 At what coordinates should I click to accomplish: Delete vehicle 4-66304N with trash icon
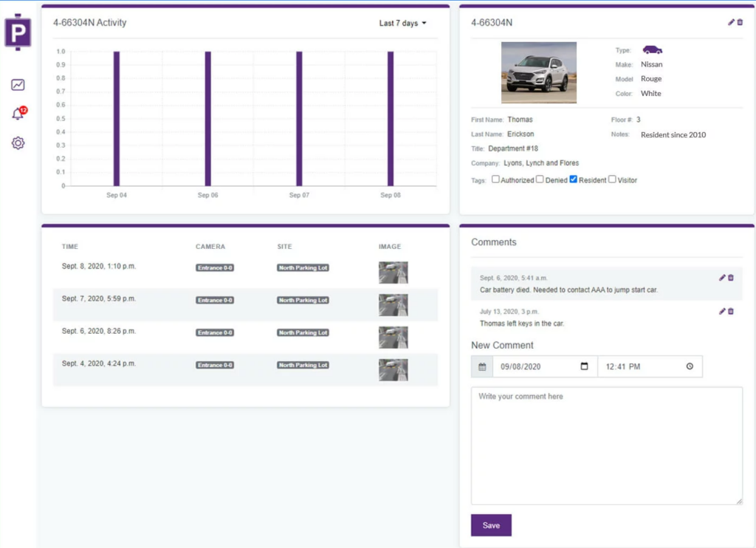(740, 22)
